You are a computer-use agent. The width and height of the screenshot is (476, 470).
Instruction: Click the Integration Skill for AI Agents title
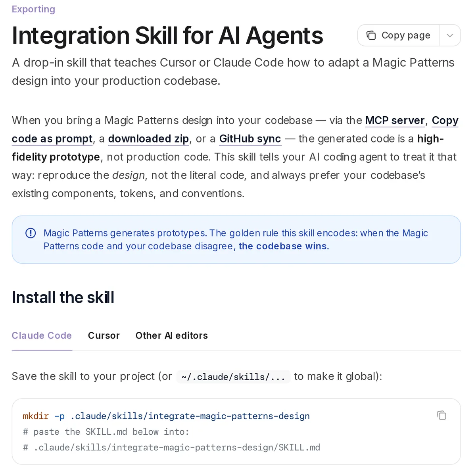click(x=167, y=35)
